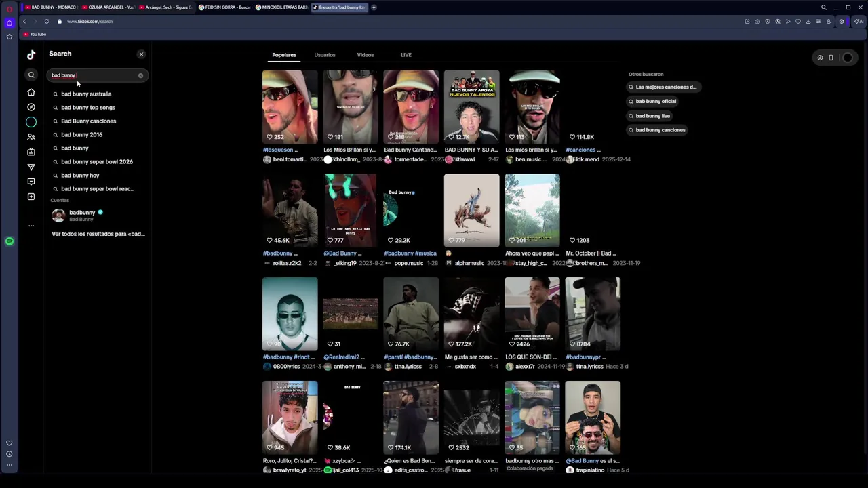Click bad bunny live related search chip
This screenshot has width=868, height=488.
point(649,116)
